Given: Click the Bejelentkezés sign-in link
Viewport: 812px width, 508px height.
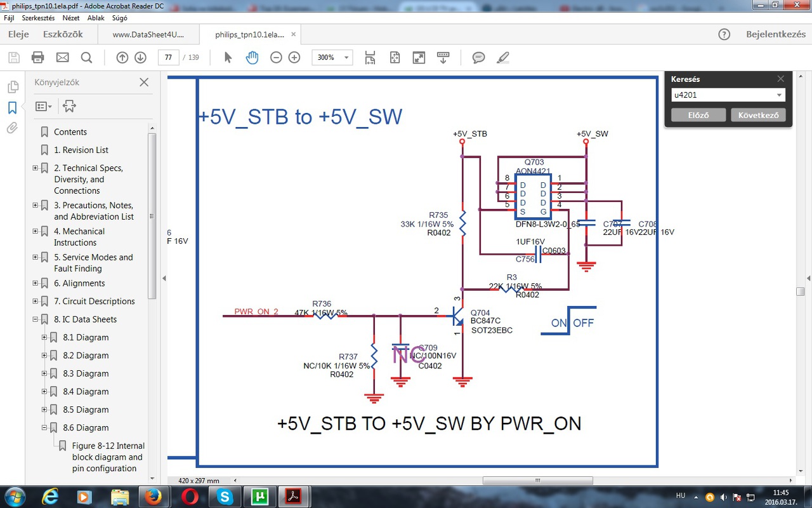Looking at the screenshot, I should point(776,34).
